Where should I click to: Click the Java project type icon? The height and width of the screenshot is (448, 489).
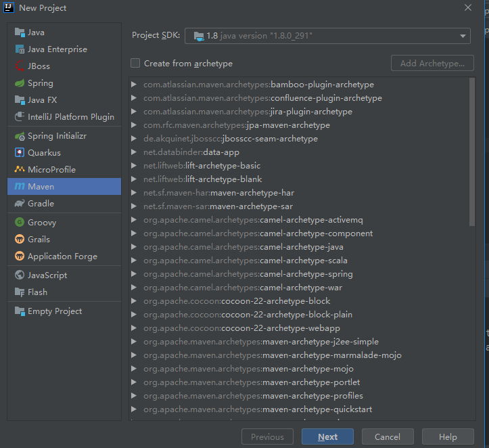(20, 32)
